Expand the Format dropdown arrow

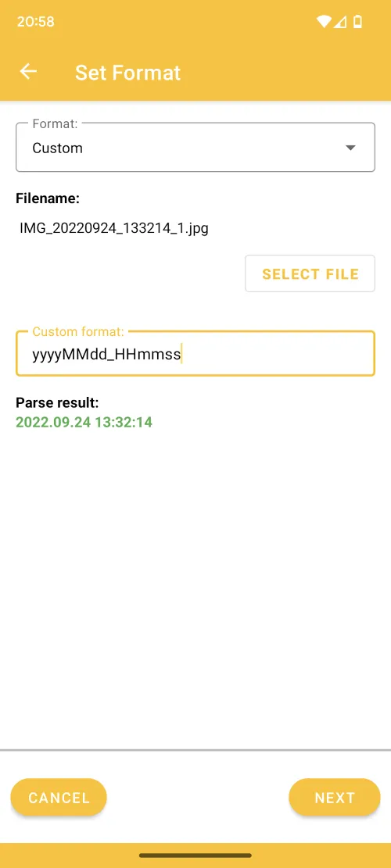350,148
